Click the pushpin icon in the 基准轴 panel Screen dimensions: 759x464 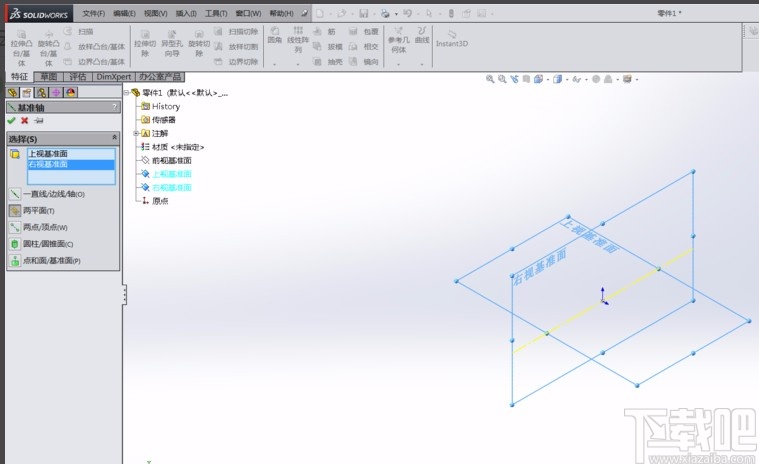pyautogui.click(x=39, y=121)
